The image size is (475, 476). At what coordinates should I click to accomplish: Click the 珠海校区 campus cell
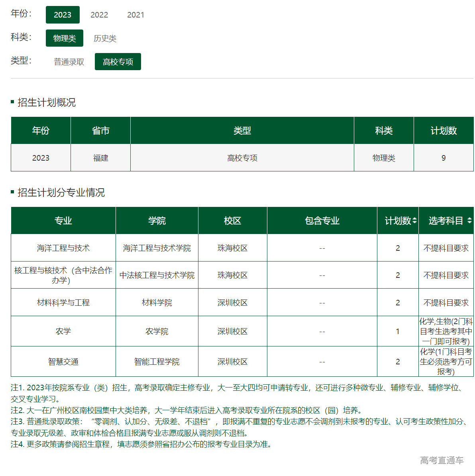[232, 248]
